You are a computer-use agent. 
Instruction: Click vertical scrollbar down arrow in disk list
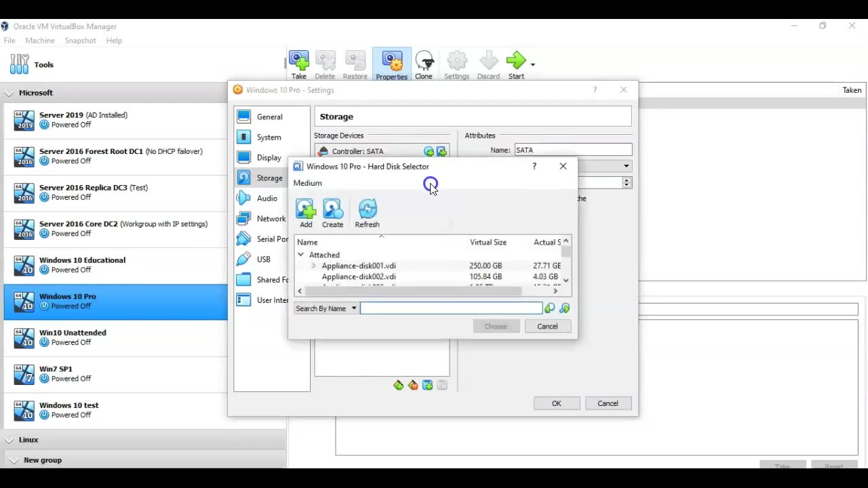coord(566,280)
